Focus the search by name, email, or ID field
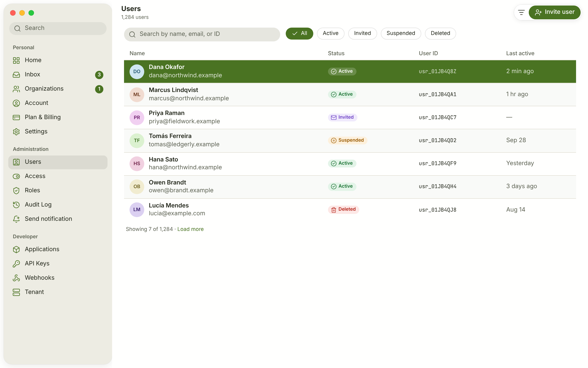The height and width of the screenshot is (368, 588). click(x=202, y=34)
